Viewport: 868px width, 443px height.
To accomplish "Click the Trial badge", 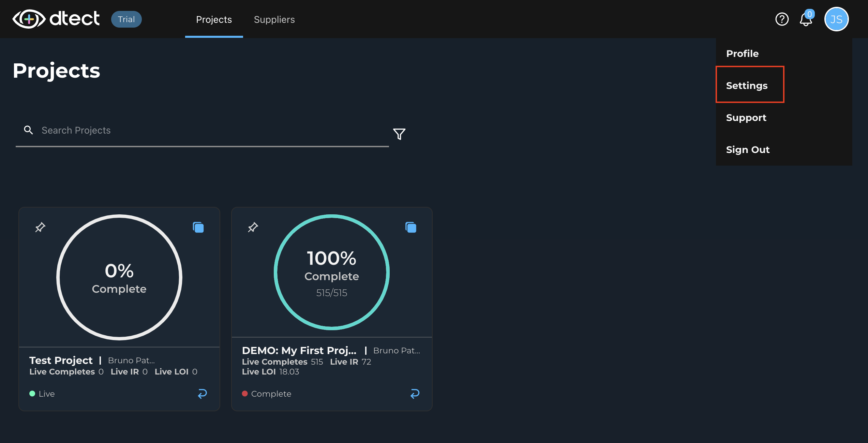I will (126, 19).
